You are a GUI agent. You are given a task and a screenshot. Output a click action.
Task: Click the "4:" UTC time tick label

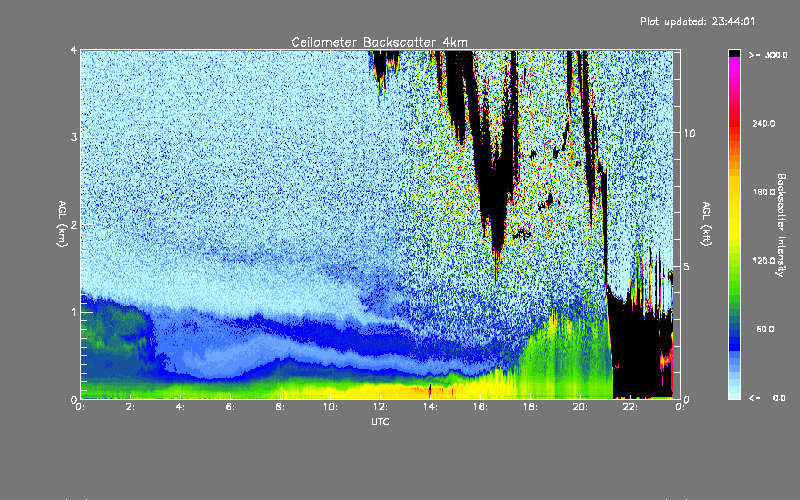181,407
